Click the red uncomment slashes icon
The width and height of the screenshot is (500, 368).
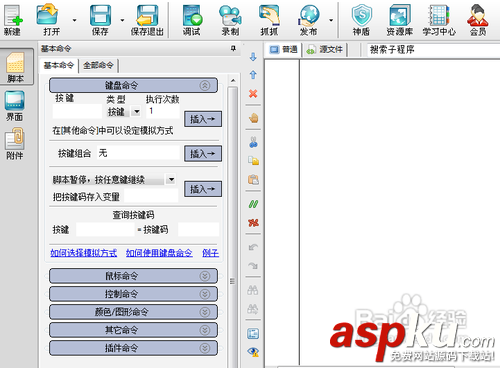coord(253,223)
